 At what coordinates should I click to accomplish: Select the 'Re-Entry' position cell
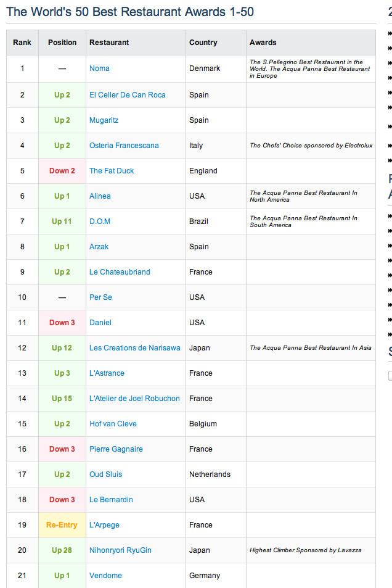click(62, 525)
